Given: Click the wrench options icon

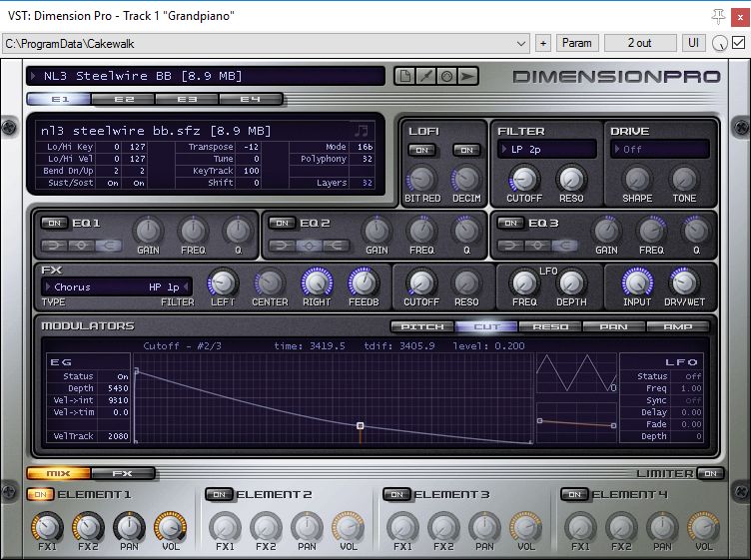Looking at the screenshot, I should click(x=425, y=76).
